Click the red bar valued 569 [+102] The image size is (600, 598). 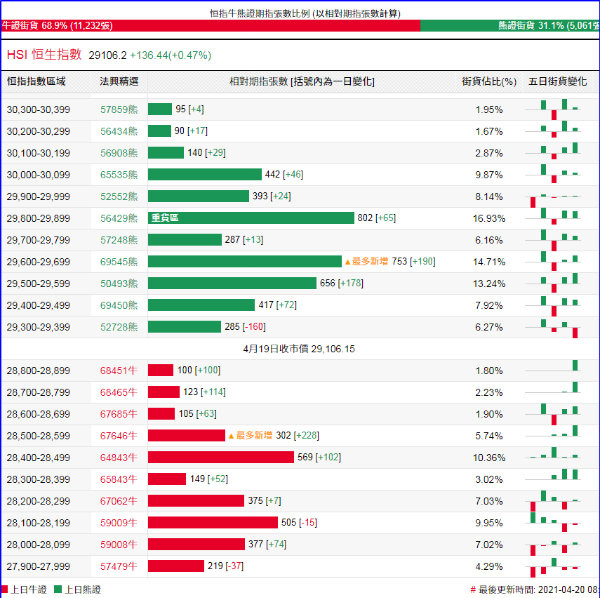point(221,457)
